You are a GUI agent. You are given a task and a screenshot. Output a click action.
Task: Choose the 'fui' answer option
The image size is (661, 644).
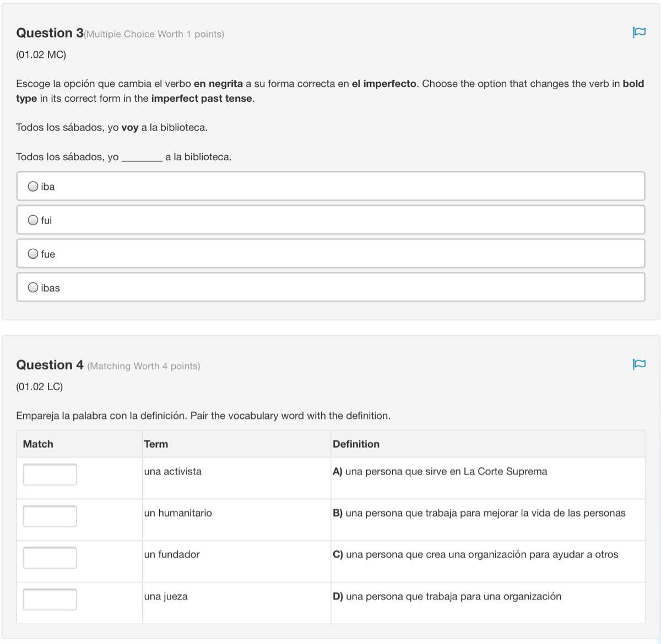click(x=33, y=220)
